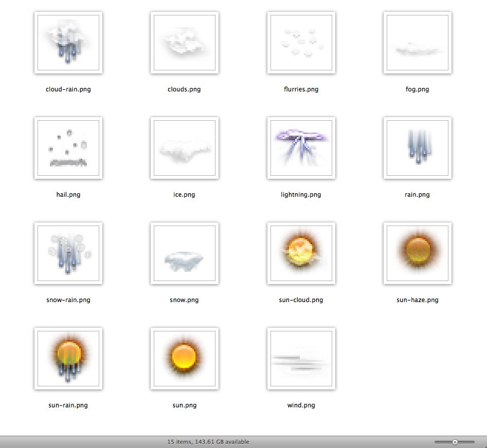Click the sun-cloud.png file name label

click(x=301, y=300)
